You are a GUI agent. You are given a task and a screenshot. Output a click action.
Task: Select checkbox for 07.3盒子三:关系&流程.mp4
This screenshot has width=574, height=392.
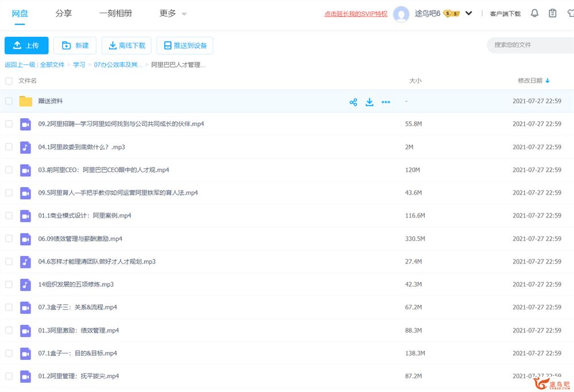coord(9,308)
